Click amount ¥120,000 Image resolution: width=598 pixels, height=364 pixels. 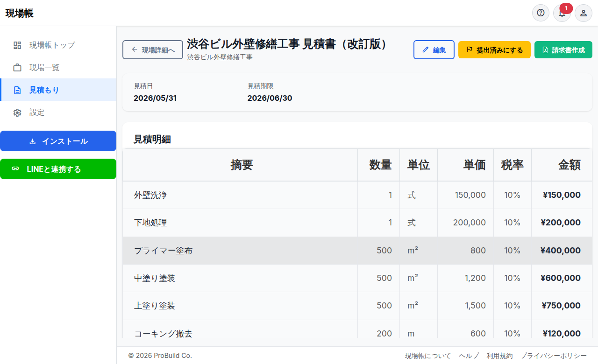click(562, 334)
